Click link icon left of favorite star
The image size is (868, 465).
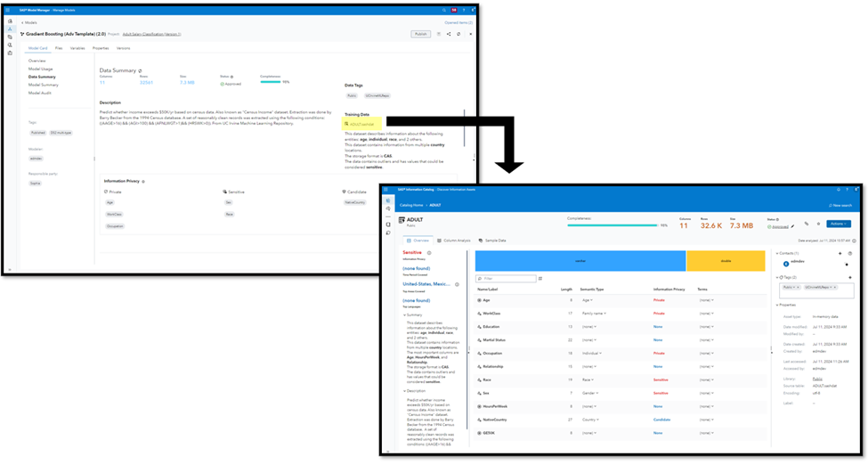click(x=807, y=224)
